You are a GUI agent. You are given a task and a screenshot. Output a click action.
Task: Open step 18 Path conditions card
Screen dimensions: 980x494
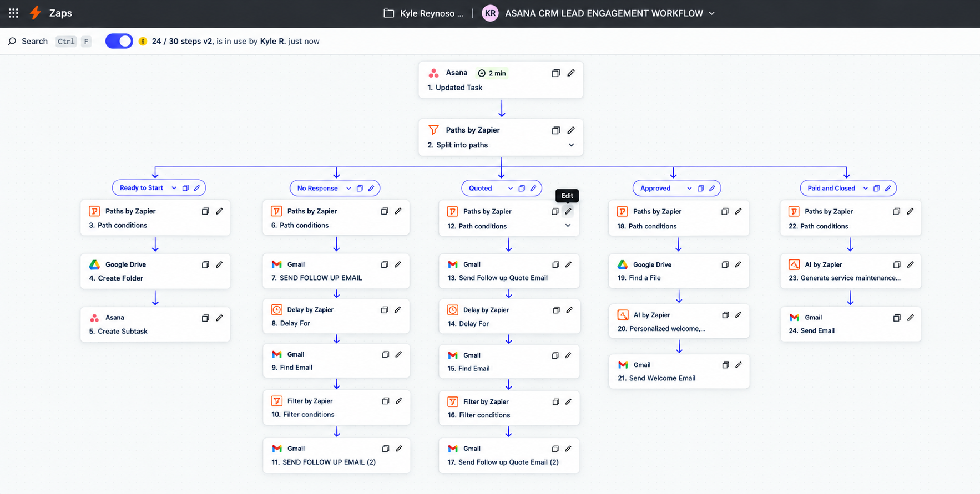point(679,218)
